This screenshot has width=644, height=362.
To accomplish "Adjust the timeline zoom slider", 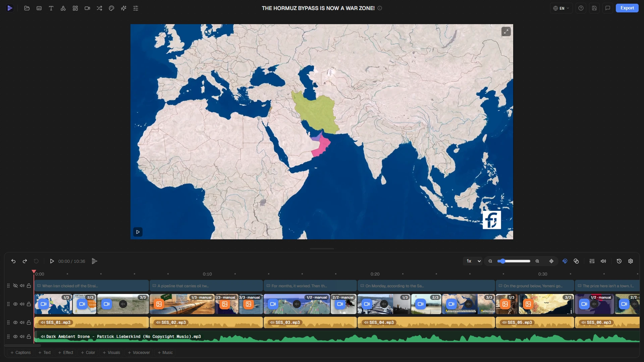I will point(514,261).
